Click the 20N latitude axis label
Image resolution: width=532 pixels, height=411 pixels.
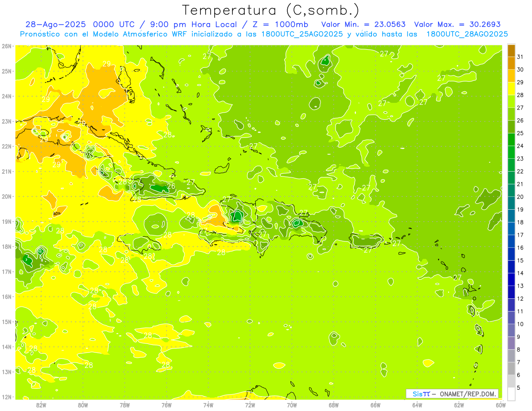pos(7,196)
